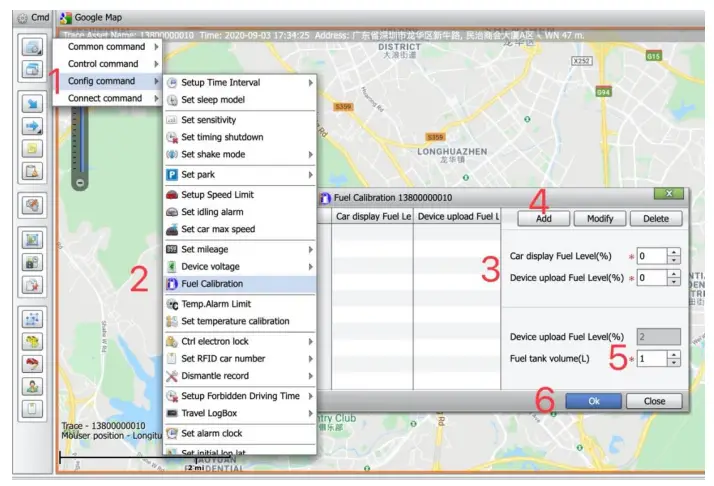Expand the Device voltage submenu arrow
Image resolution: width=714 pixels, height=486 pixels.
[x=311, y=266]
